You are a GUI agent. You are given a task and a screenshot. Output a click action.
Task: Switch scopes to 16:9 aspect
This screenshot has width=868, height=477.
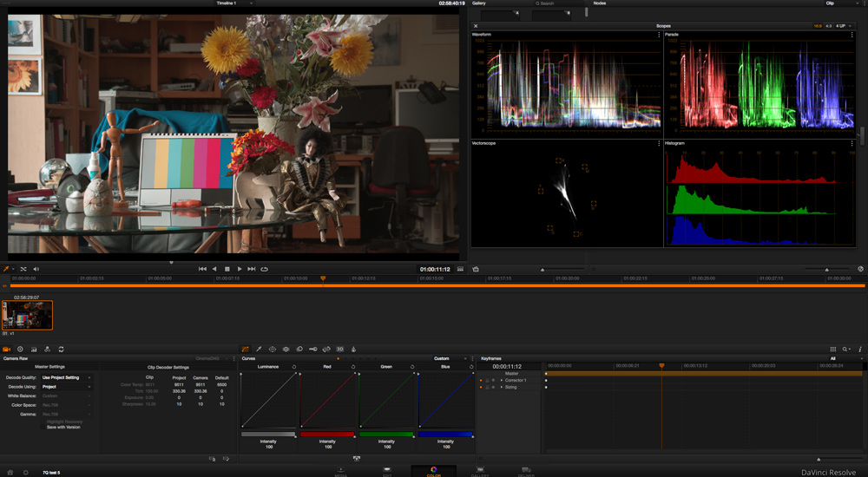(x=817, y=26)
